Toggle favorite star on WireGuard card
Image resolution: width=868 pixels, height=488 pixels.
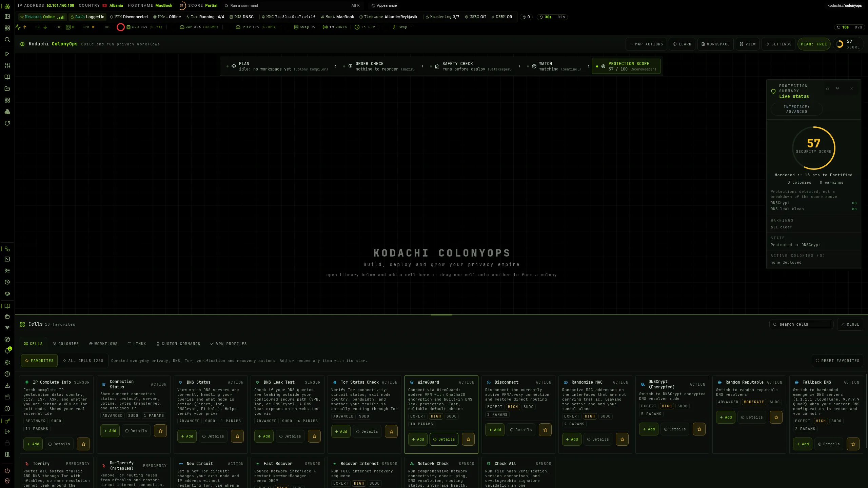[468, 439]
